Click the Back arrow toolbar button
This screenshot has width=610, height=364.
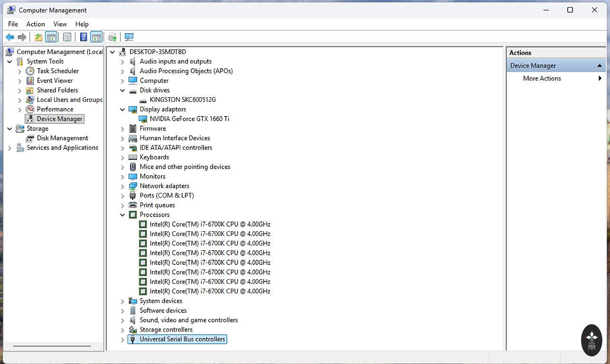9,37
